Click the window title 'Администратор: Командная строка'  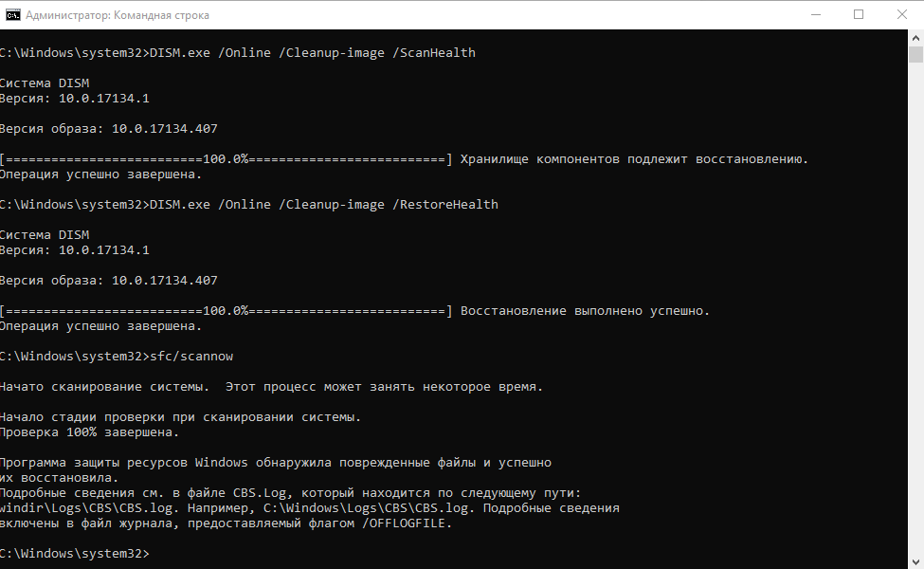point(118,15)
